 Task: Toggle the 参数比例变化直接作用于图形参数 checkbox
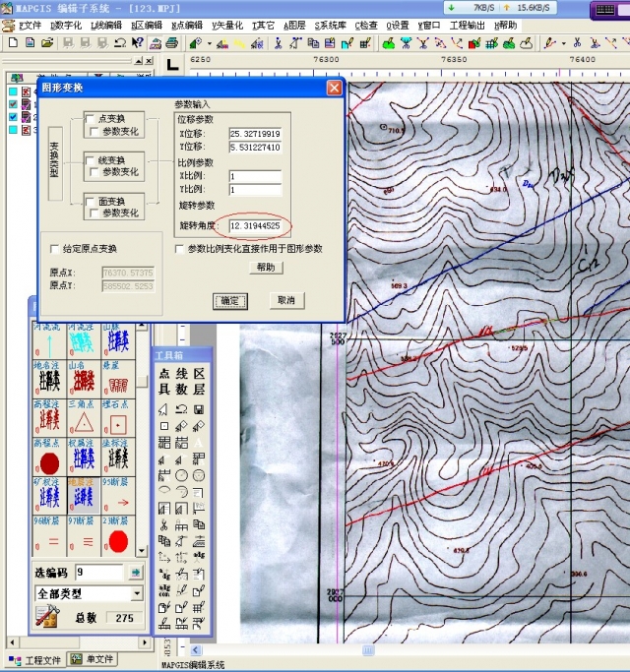[x=179, y=249]
